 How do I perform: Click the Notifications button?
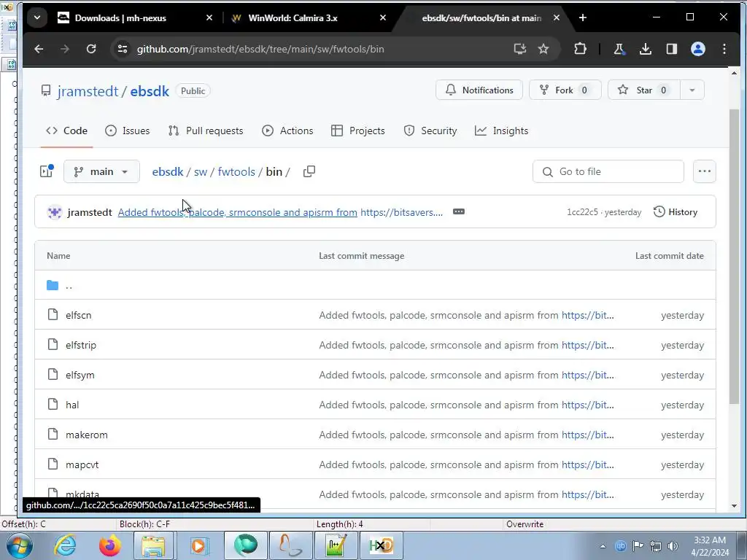pyautogui.click(x=479, y=90)
